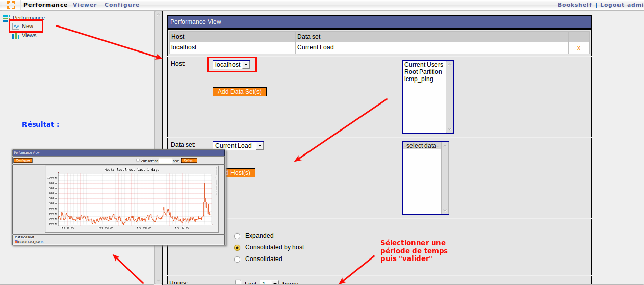Remove localhost Current Load row with x
Viewport: 644px width, 285px height.
(578, 48)
